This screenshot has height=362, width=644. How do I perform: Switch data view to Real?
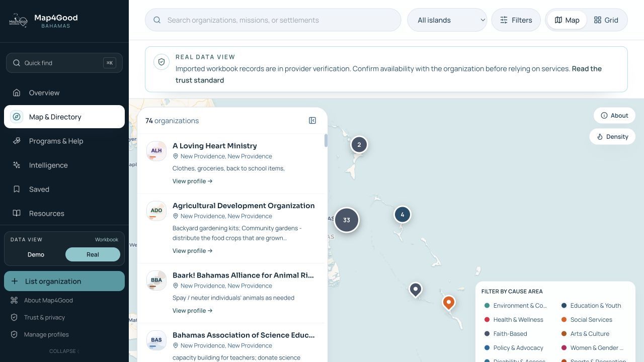pos(93,254)
